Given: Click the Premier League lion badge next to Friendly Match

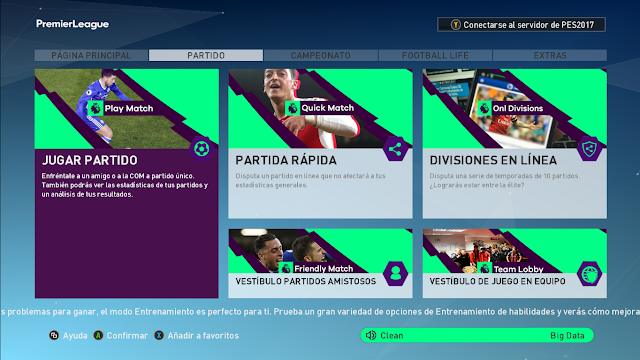Looking at the screenshot, I should (286, 268).
